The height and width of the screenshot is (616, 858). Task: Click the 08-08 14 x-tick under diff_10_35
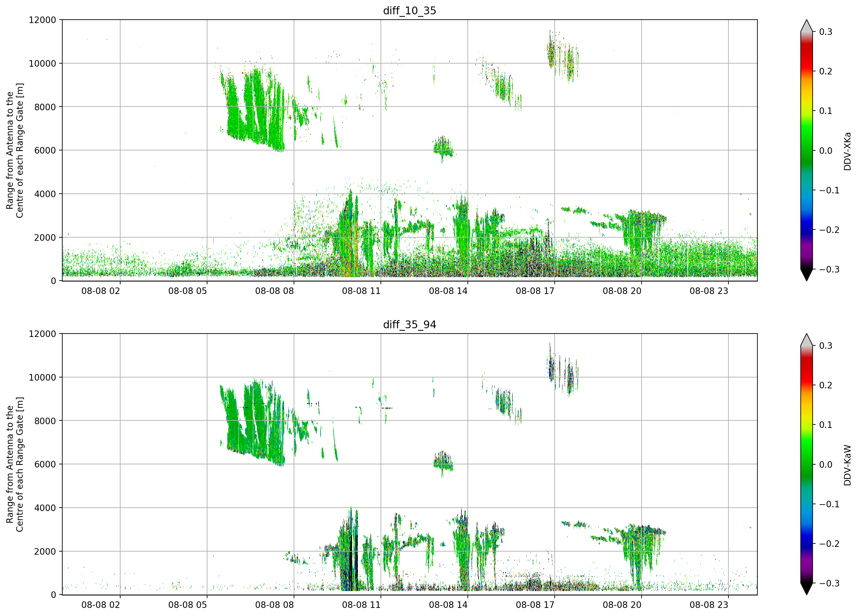click(x=448, y=291)
